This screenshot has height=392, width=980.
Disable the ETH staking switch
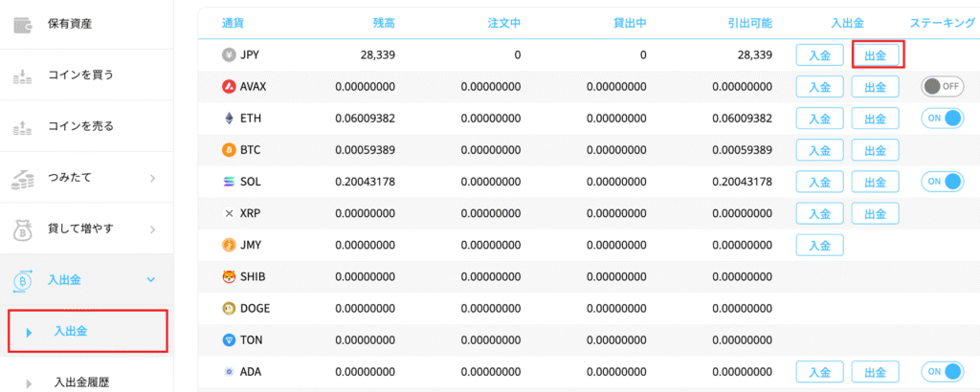(942, 119)
